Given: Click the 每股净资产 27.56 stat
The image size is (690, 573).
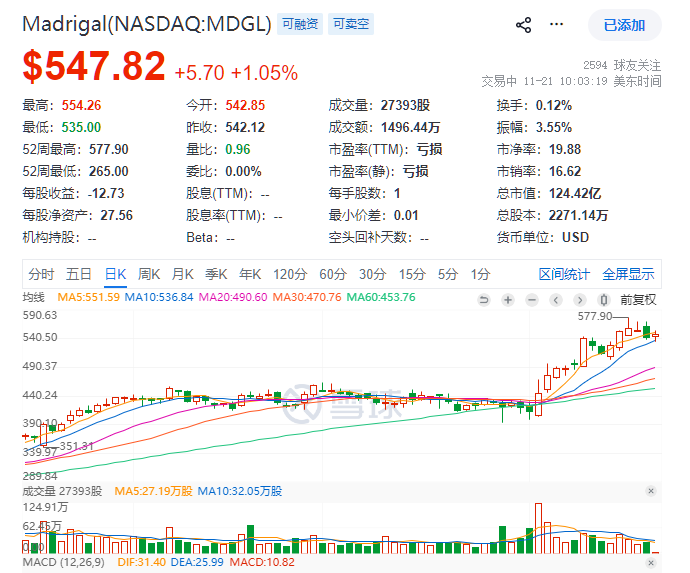Looking at the screenshot, I should (x=77, y=216).
